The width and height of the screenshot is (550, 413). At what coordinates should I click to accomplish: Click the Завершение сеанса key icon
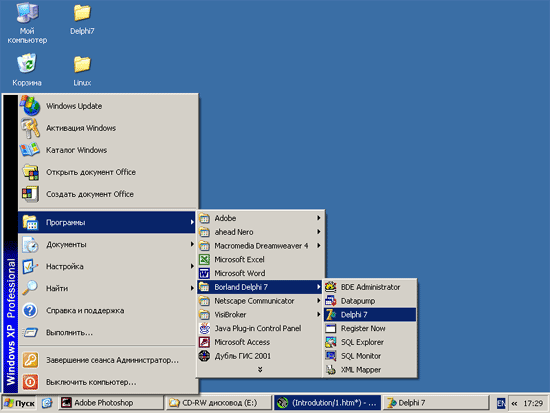(31, 360)
